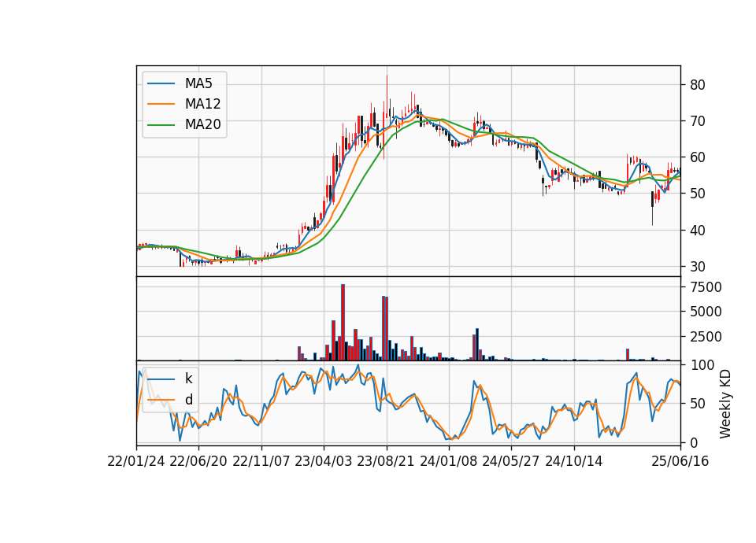Screen dimensions: 756x543
Task: Click the volume axis value 5000
Action: [706, 312]
